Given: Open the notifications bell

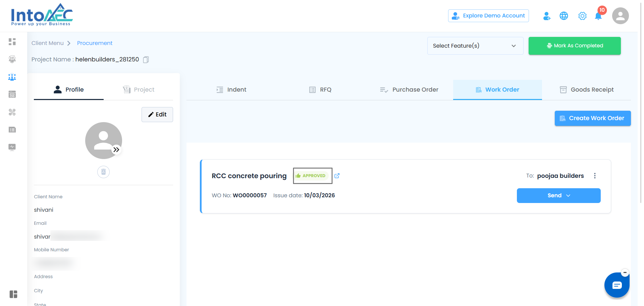Looking at the screenshot, I should tap(598, 16).
